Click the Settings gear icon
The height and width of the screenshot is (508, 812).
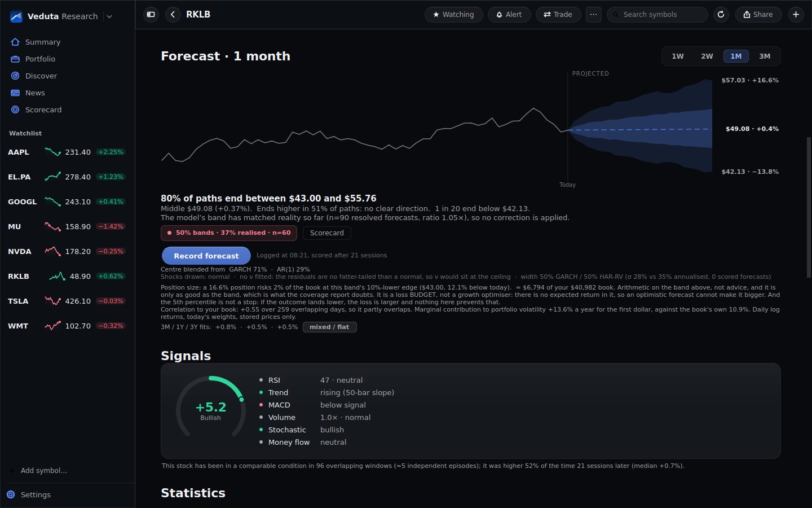click(11, 494)
